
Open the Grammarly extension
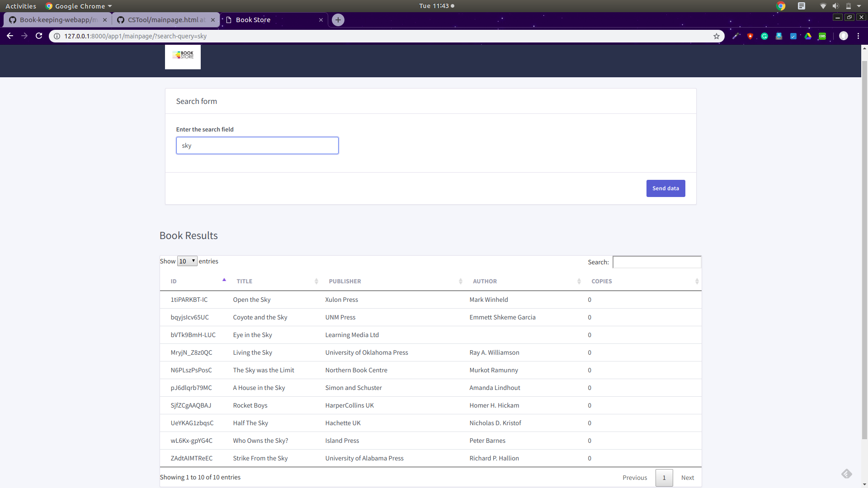tap(764, 36)
